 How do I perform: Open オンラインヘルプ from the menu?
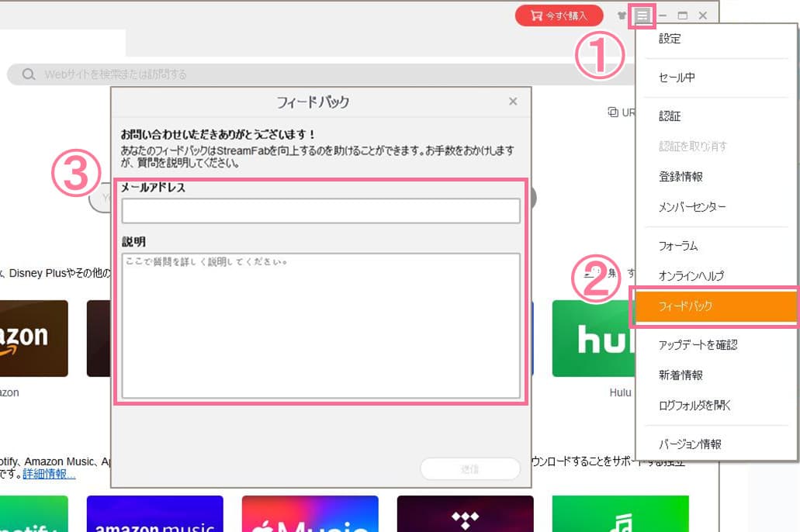click(x=691, y=276)
